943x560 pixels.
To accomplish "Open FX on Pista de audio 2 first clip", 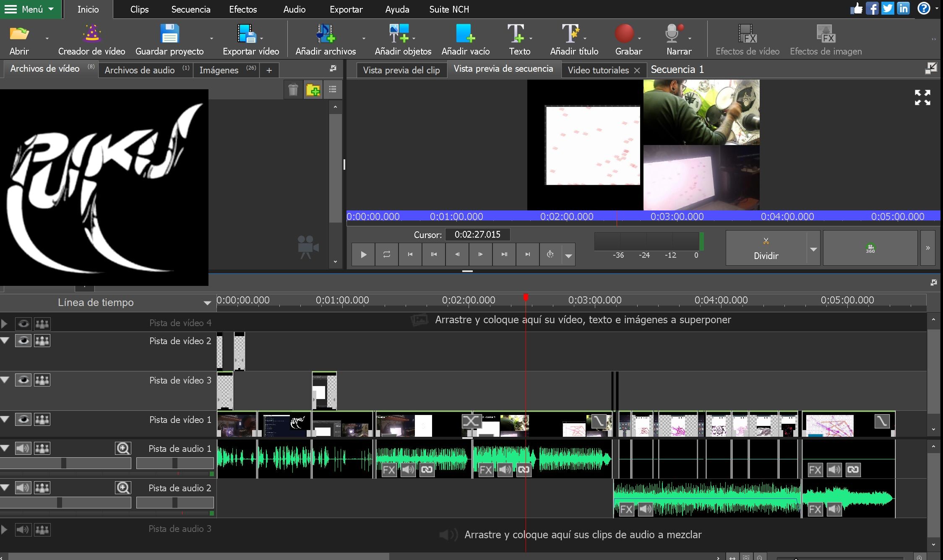I will 626,509.
